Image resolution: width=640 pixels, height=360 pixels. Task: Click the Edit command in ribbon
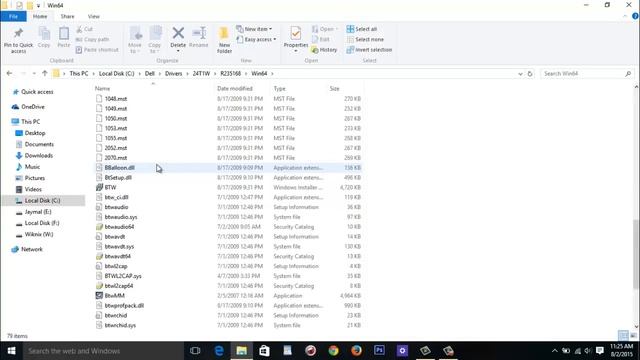[x=320, y=39]
